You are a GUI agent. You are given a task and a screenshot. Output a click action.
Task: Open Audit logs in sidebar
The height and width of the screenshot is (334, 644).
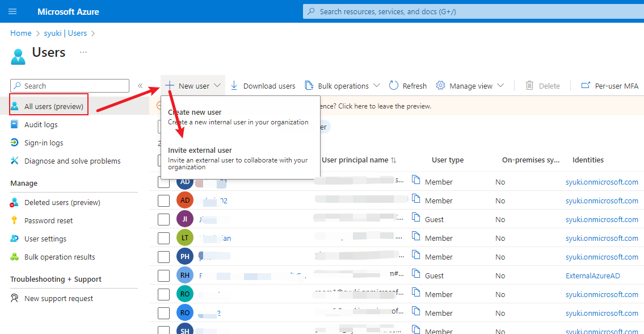[x=41, y=124]
